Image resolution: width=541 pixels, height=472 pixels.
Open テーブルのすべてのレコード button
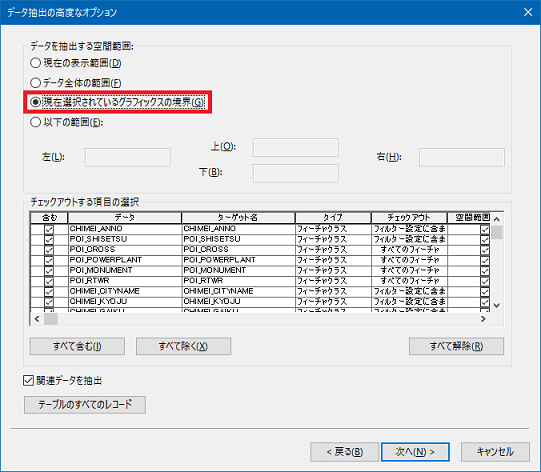pyautogui.click(x=85, y=404)
